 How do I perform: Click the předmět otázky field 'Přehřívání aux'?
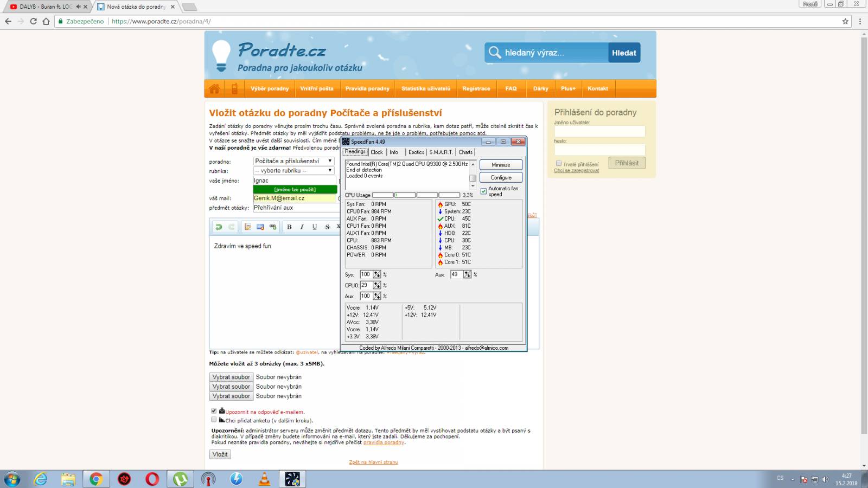(296, 208)
